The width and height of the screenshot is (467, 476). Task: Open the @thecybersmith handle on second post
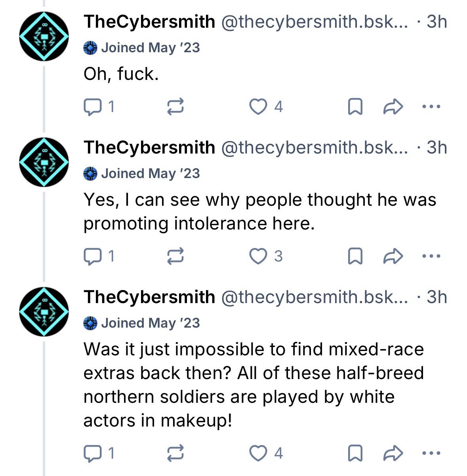coord(314,148)
